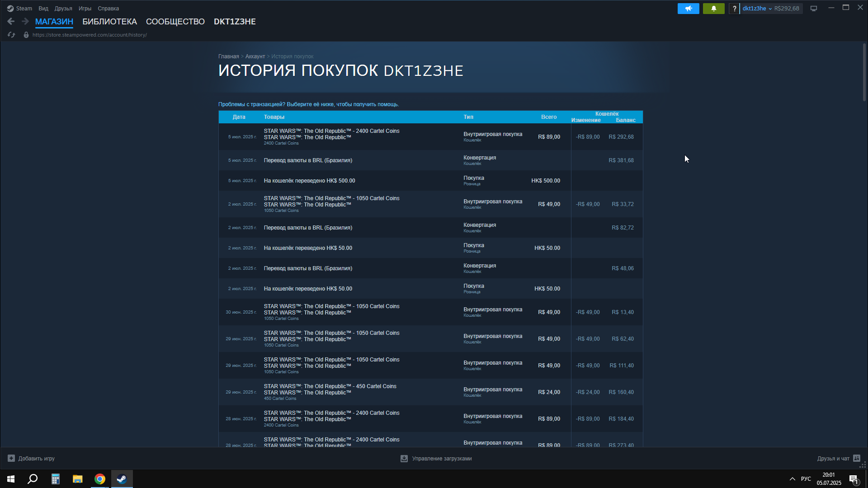This screenshot has width=868, height=488.
Task: Open the Вид menu
Action: (43, 9)
